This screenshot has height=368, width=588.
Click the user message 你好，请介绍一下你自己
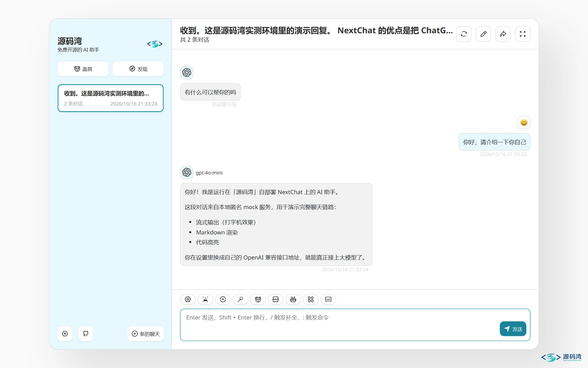tap(494, 142)
